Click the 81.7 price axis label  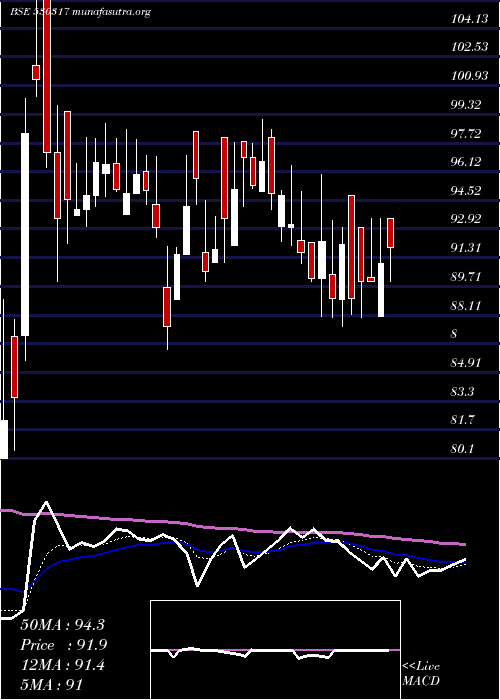point(463,420)
